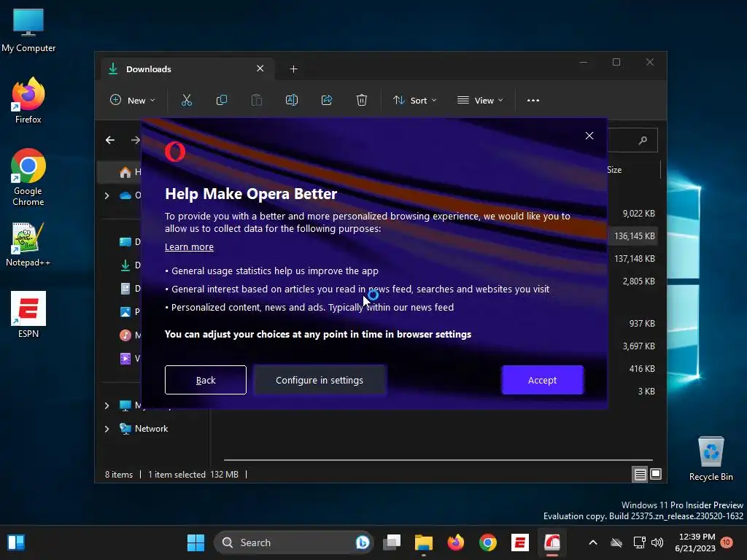The height and width of the screenshot is (560, 747).
Task: Open Chrome from the taskbar
Action: coord(488,542)
